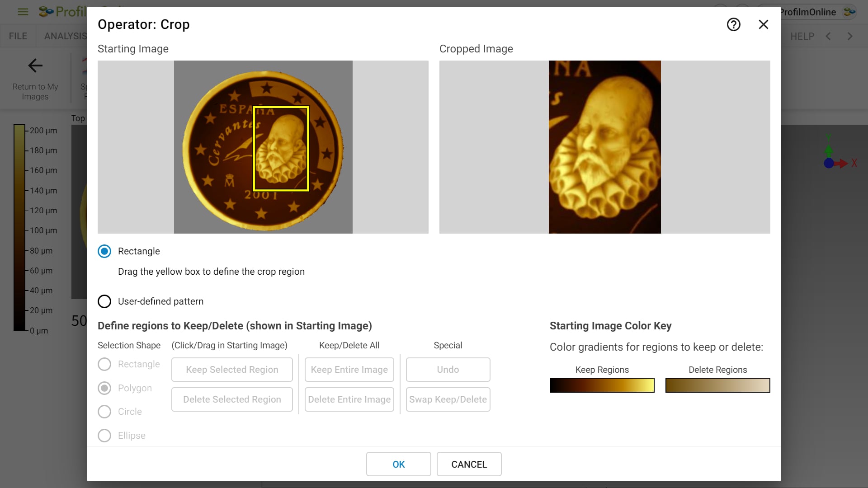Click the height color scale bar on the left

[19, 228]
